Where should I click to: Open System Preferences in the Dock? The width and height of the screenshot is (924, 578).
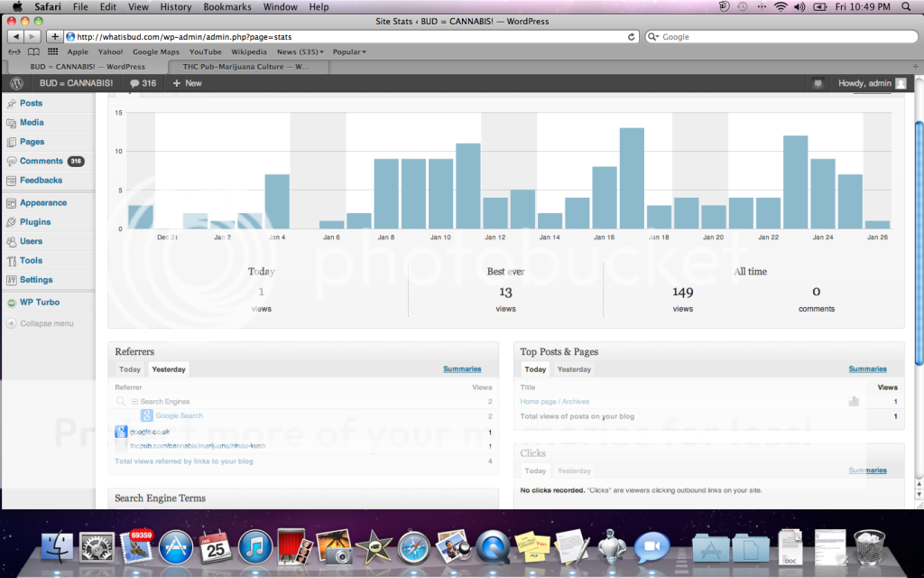click(97, 546)
